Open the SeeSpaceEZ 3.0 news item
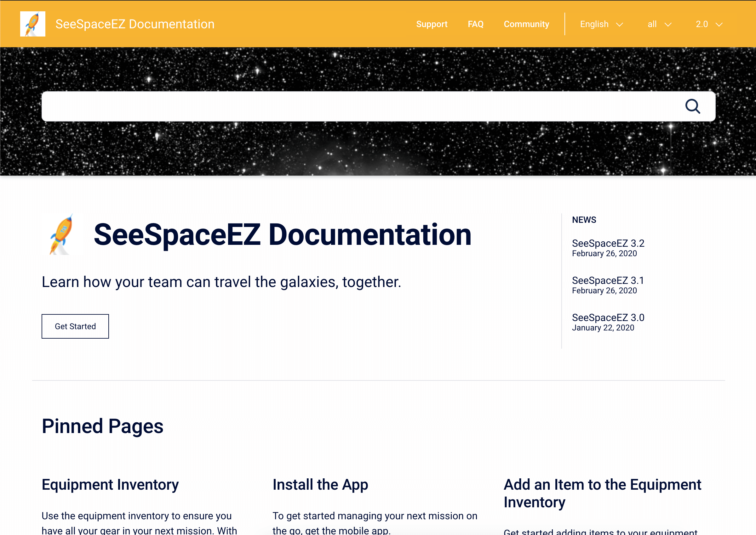This screenshot has height=535, width=756. [x=608, y=318]
